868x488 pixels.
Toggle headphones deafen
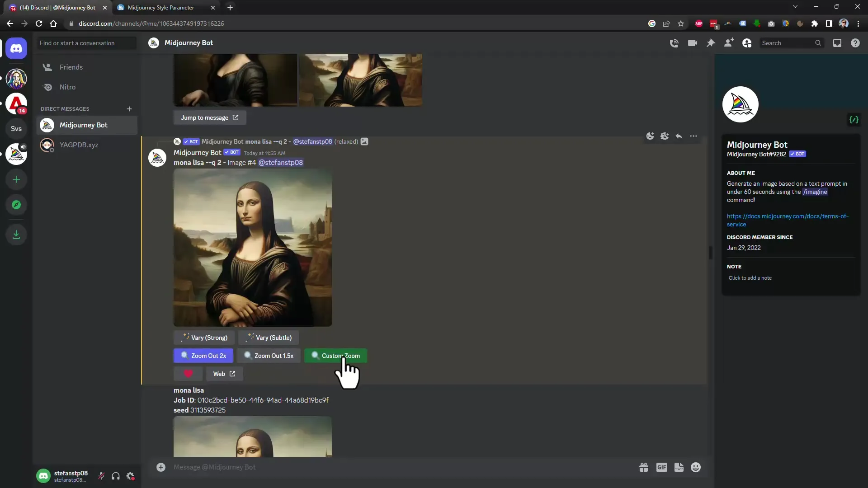click(116, 476)
